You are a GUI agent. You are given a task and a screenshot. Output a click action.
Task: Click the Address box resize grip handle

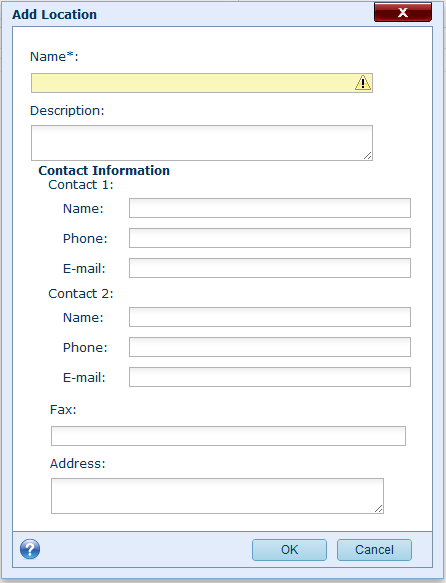(379, 509)
